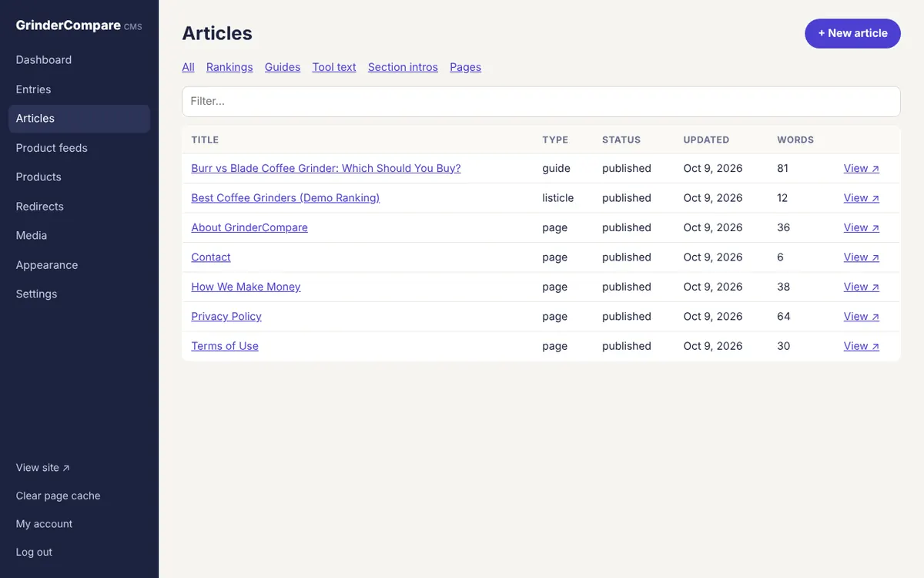Open Best Coffee Grinders (Demo Ranking)
Image resolution: width=924 pixels, height=578 pixels.
[x=286, y=198]
